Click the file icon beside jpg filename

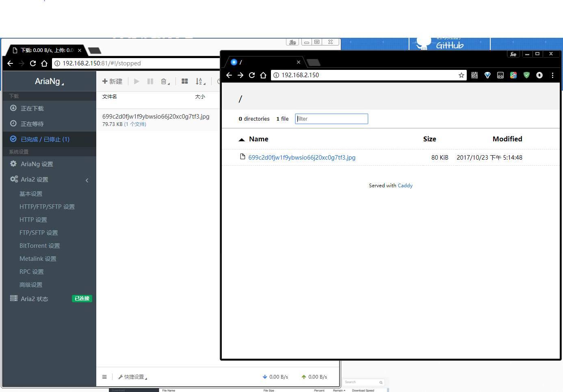(243, 157)
